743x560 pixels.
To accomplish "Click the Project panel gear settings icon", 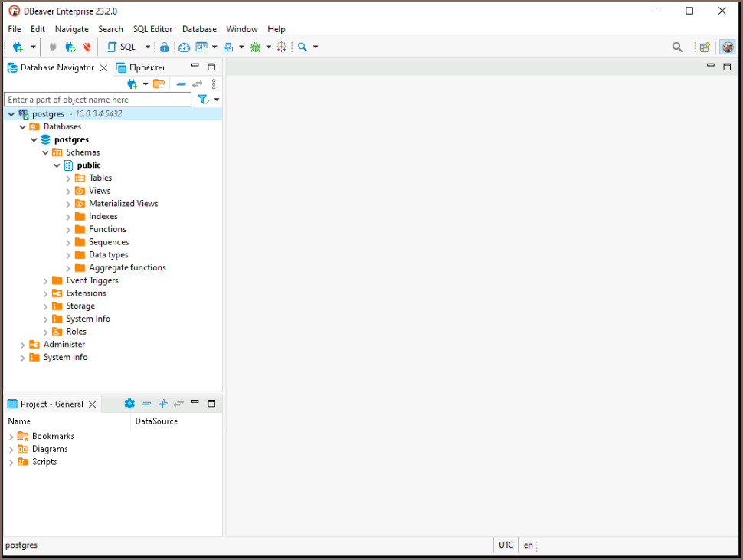I will 129,404.
